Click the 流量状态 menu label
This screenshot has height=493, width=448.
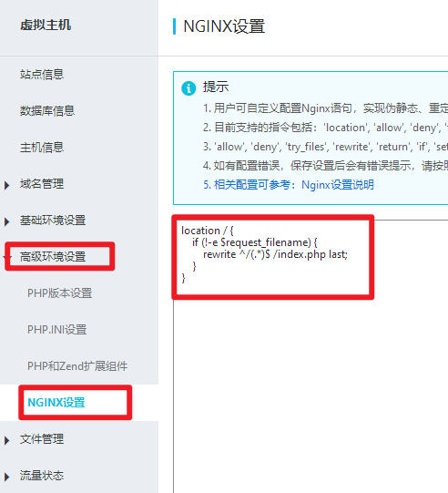[x=42, y=476]
